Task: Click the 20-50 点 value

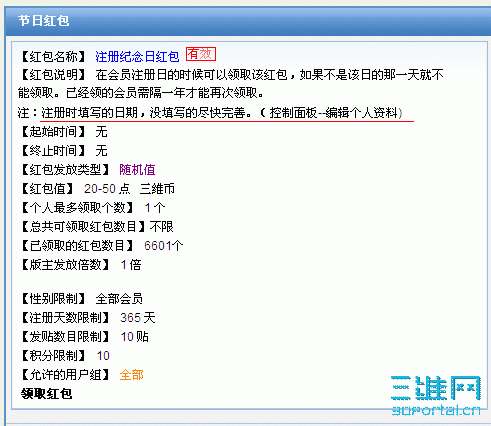Action: [107, 189]
